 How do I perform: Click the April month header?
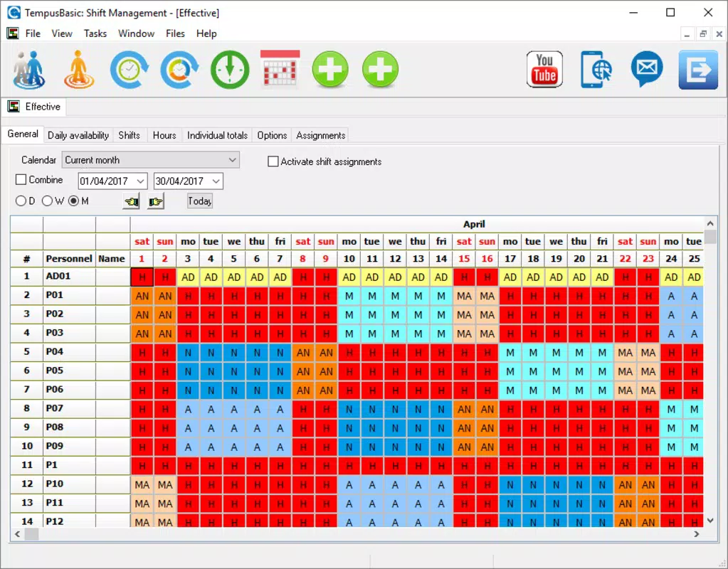click(474, 224)
